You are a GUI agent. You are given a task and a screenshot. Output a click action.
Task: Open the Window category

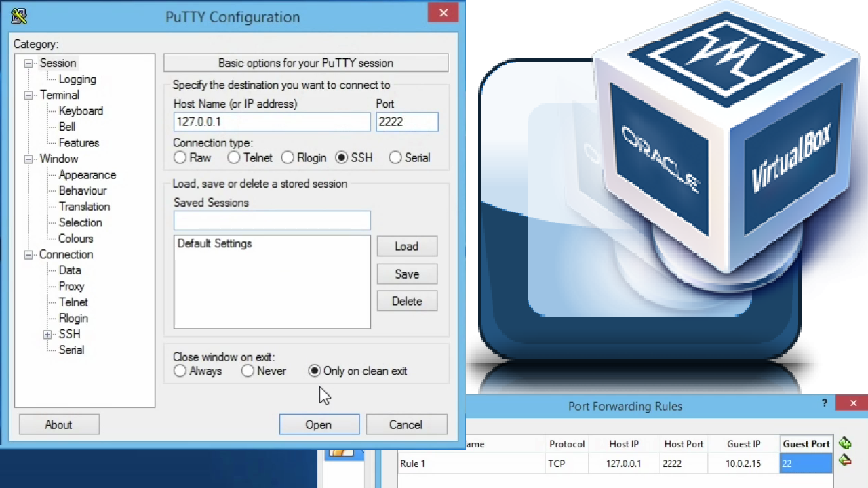pyautogui.click(x=58, y=159)
